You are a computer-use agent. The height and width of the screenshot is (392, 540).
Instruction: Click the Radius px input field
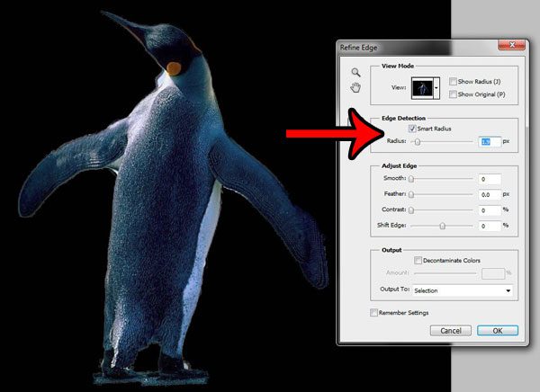tap(490, 141)
